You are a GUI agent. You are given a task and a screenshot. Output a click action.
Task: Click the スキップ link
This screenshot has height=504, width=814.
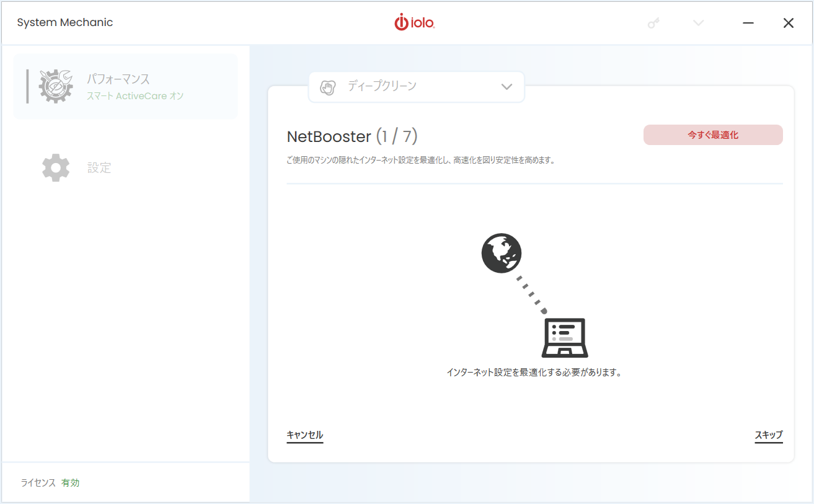[x=769, y=435]
